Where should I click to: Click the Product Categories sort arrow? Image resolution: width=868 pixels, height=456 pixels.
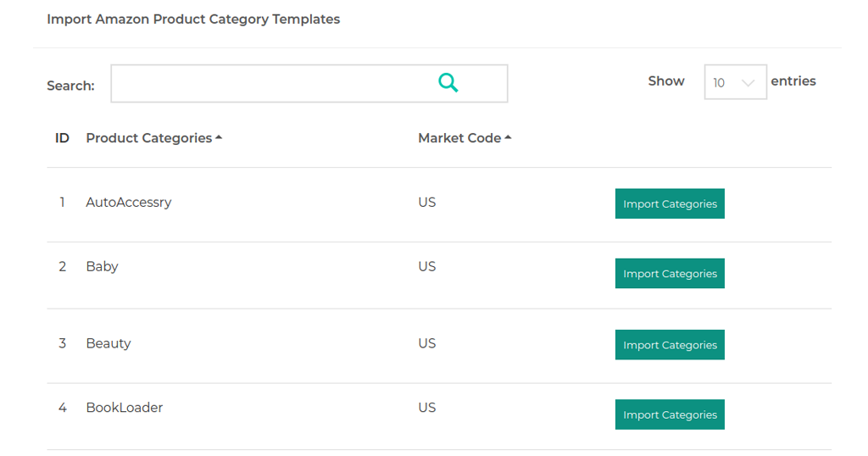click(x=219, y=137)
